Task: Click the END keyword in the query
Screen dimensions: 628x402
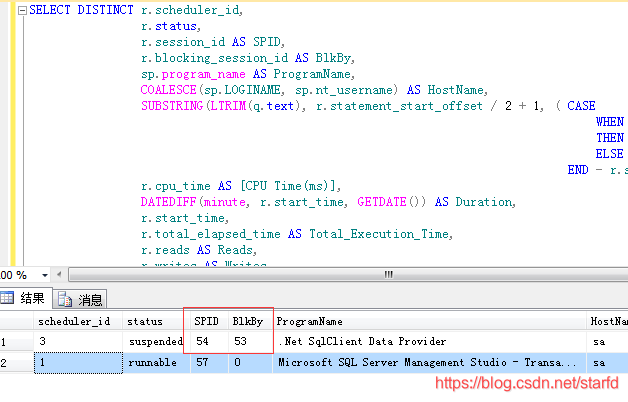Action: point(578,170)
